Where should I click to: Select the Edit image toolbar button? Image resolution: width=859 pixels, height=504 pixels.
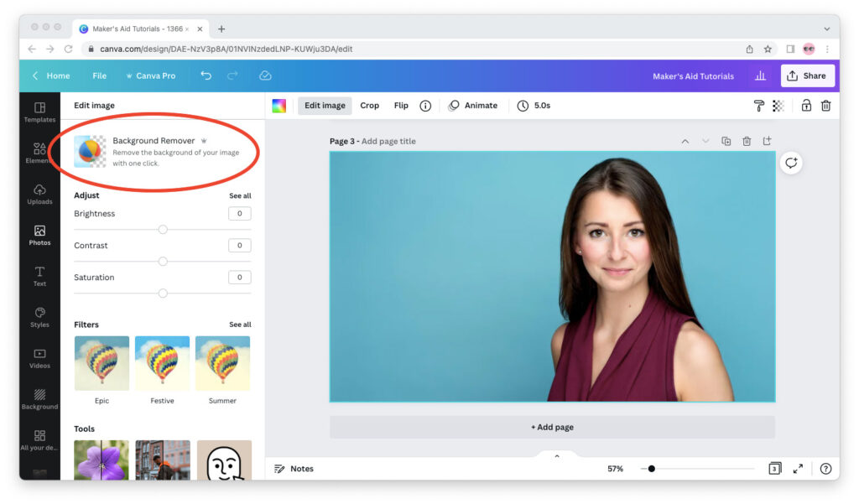coord(325,106)
